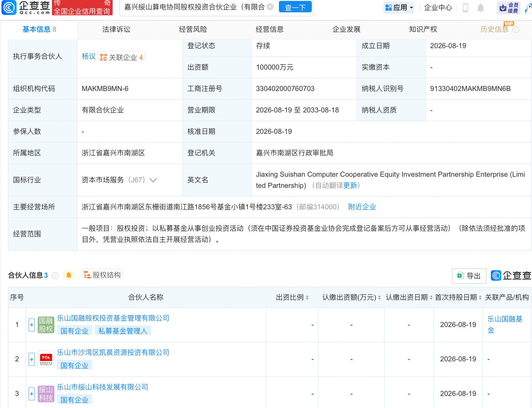The image size is (532, 408).
Task: Select the 存续 registration status
Action: (x=263, y=46)
